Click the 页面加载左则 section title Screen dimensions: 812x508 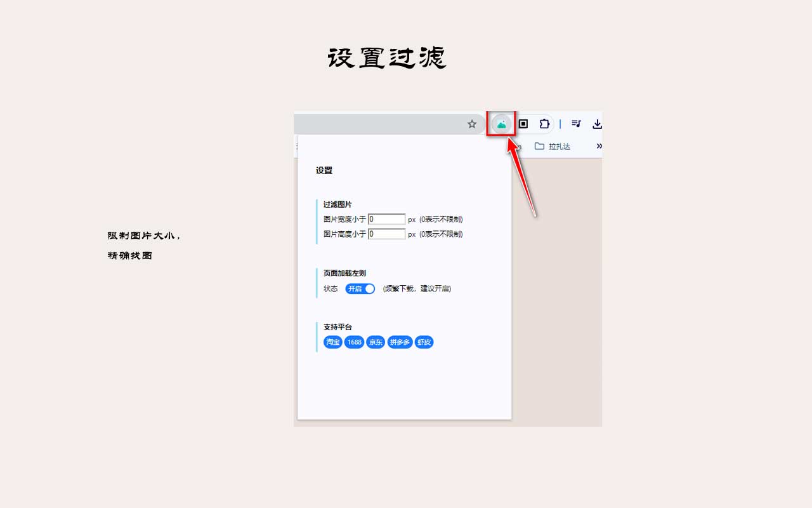coord(344,273)
